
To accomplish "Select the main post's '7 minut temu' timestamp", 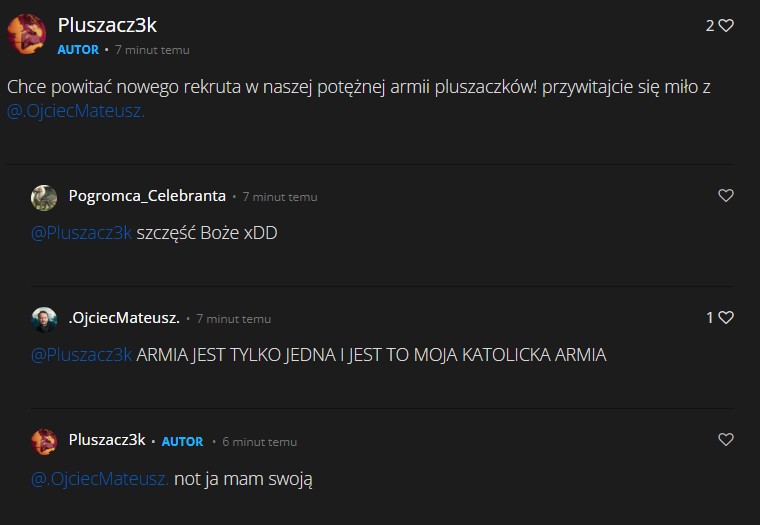I will click(152, 50).
